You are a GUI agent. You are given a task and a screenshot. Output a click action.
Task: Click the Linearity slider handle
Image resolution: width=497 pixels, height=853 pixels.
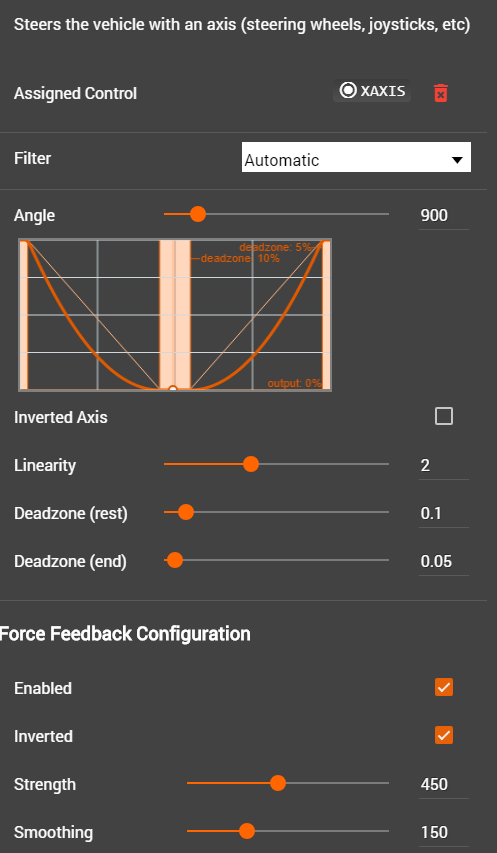[251, 464]
